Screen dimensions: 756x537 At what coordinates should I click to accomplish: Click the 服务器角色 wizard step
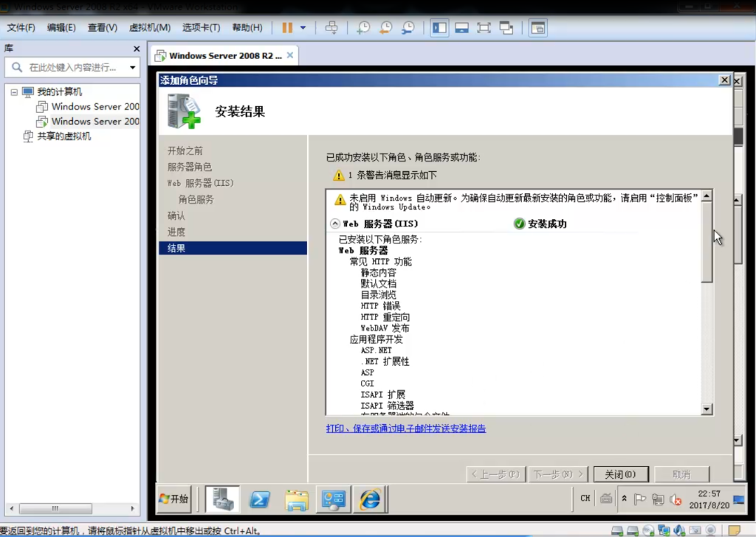coord(190,167)
